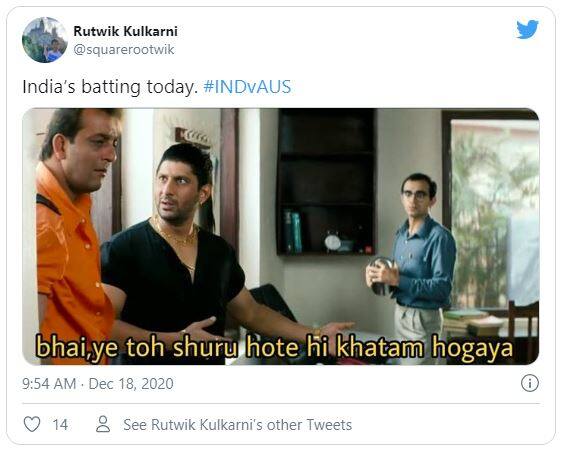This screenshot has height=452, width=575.
Task: Open the embedded meme image
Action: (281, 236)
